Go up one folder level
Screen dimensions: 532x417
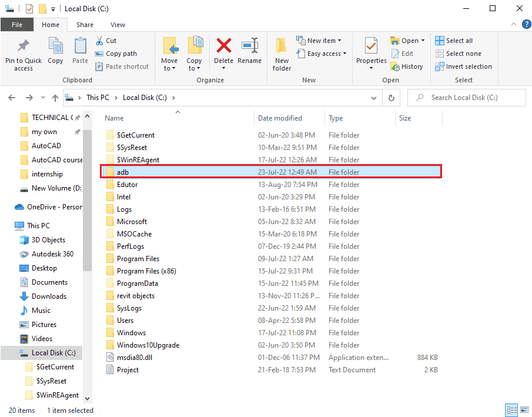pyautogui.click(x=55, y=98)
